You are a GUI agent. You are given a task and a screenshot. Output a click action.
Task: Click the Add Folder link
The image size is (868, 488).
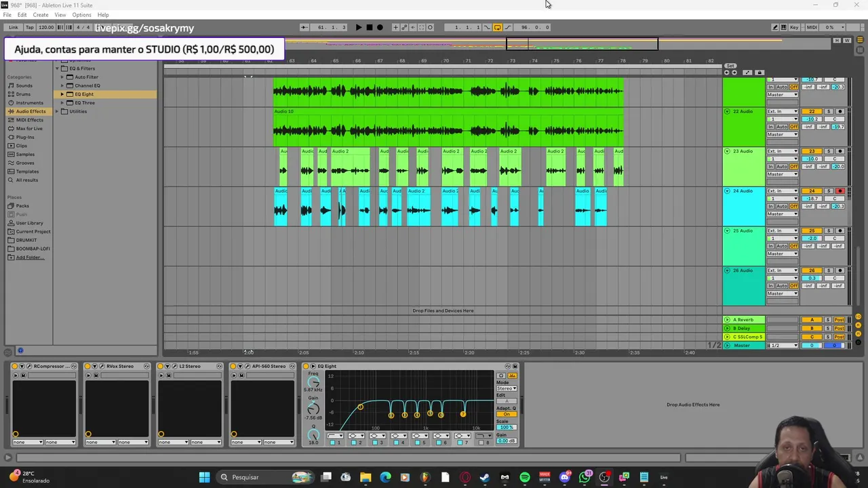29,258
